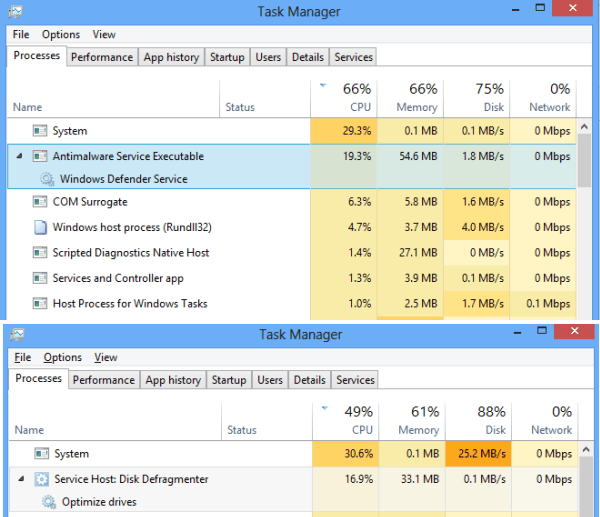Image resolution: width=600 pixels, height=517 pixels.
Task: Click the Windows Defender Service gear icon
Action: click(47, 179)
